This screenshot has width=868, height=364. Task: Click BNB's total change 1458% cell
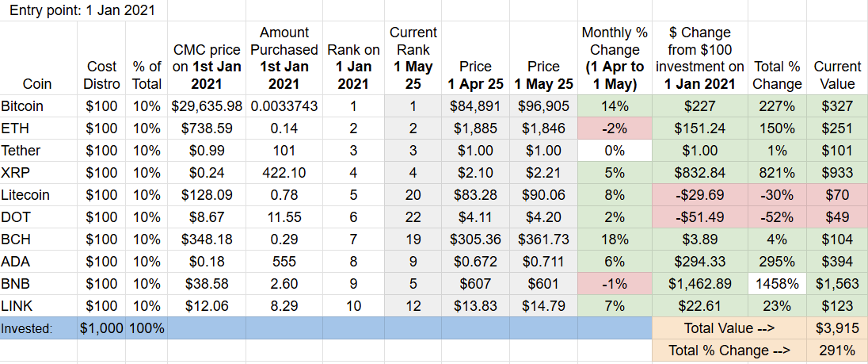[x=778, y=283]
